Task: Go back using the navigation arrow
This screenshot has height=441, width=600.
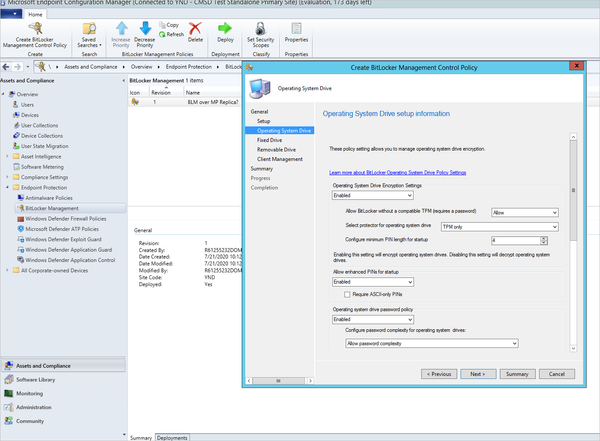Action: pyautogui.click(x=6, y=67)
